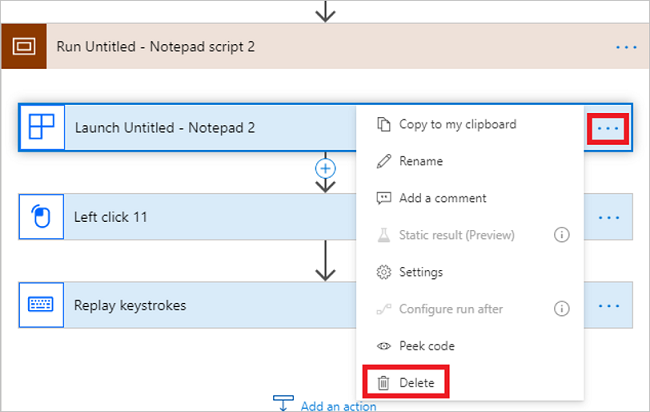Expand the Run Untitled - Notepad script 2 header
Viewport: 650px width, 412px height.
[x=325, y=46]
